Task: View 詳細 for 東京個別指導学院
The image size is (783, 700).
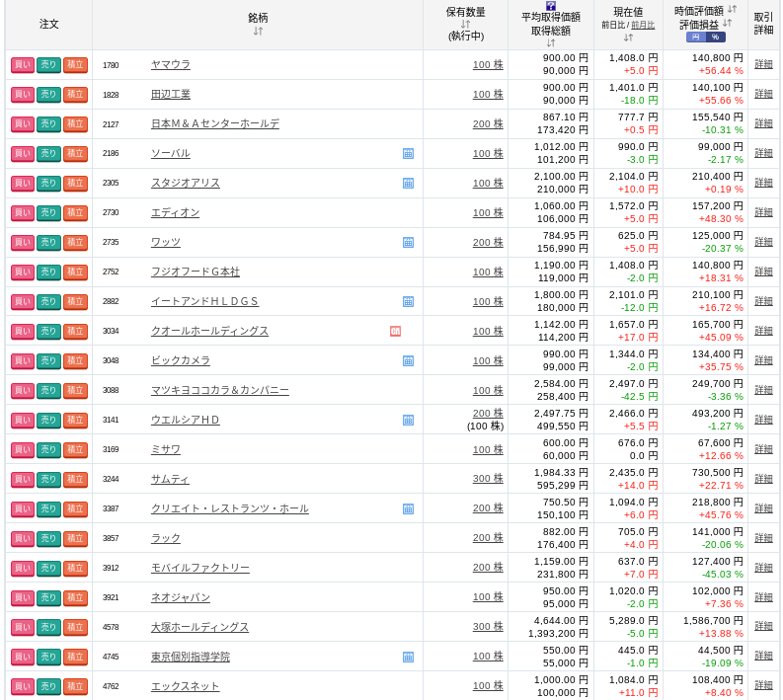Action: (x=763, y=656)
